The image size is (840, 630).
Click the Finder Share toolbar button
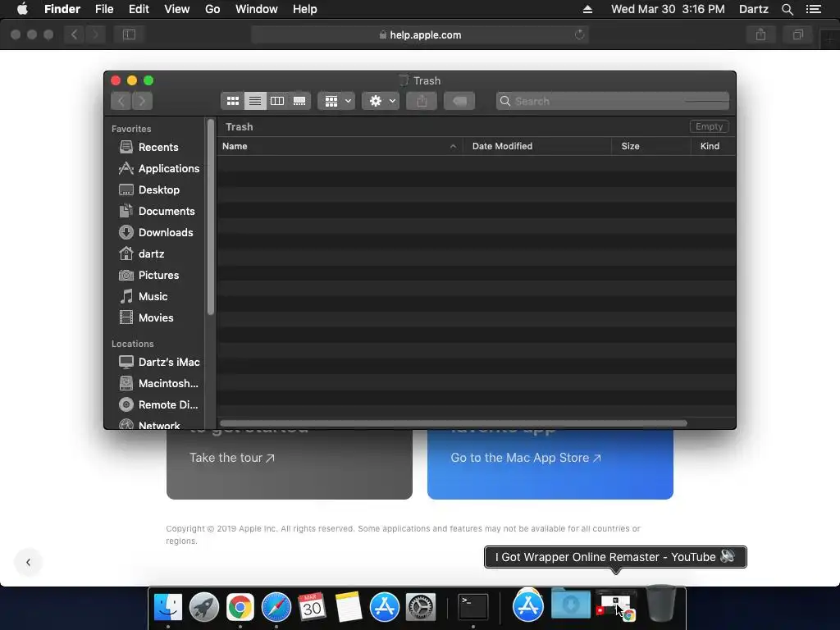pyautogui.click(x=422, y=101)
